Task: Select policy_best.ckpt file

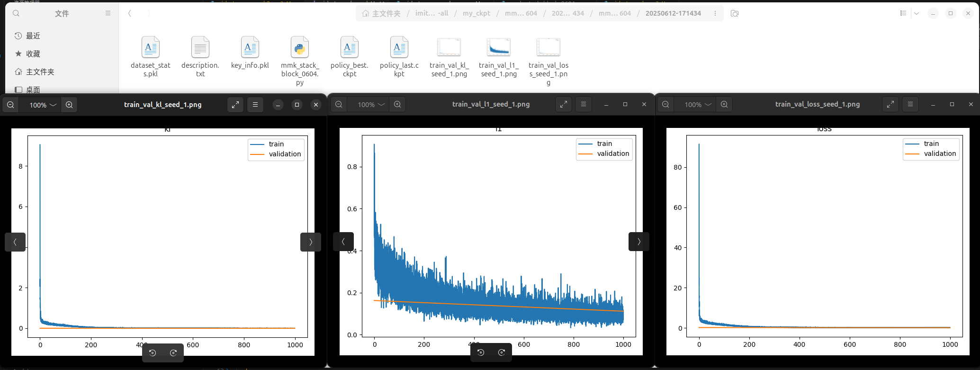Action: click(350, 57)
